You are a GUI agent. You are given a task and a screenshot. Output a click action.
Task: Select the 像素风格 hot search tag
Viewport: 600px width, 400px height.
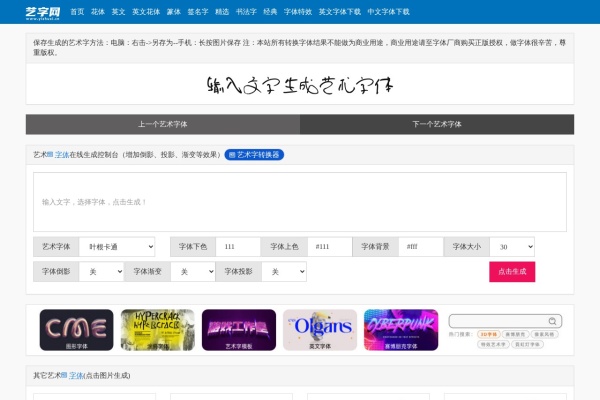[545, 334]
